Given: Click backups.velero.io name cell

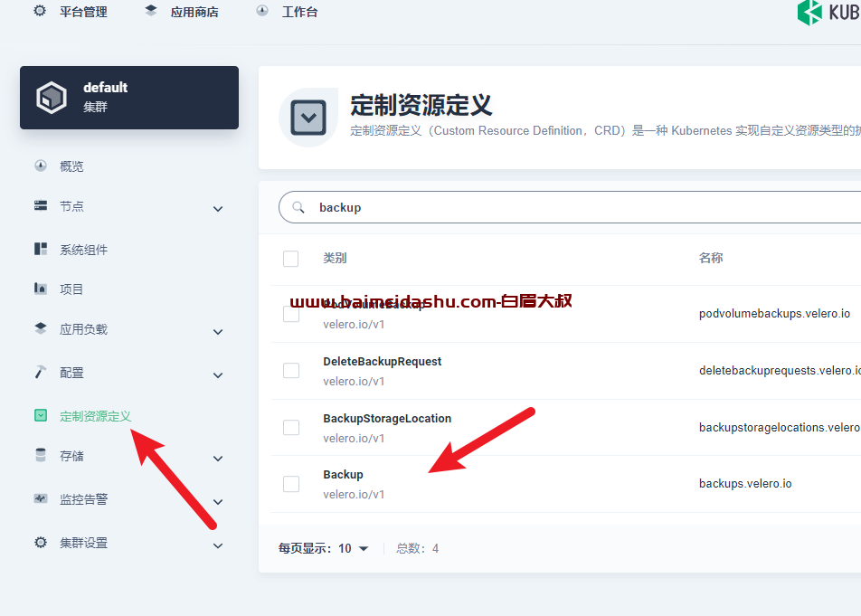Looking at the screenshot, I should click(745, 484).
